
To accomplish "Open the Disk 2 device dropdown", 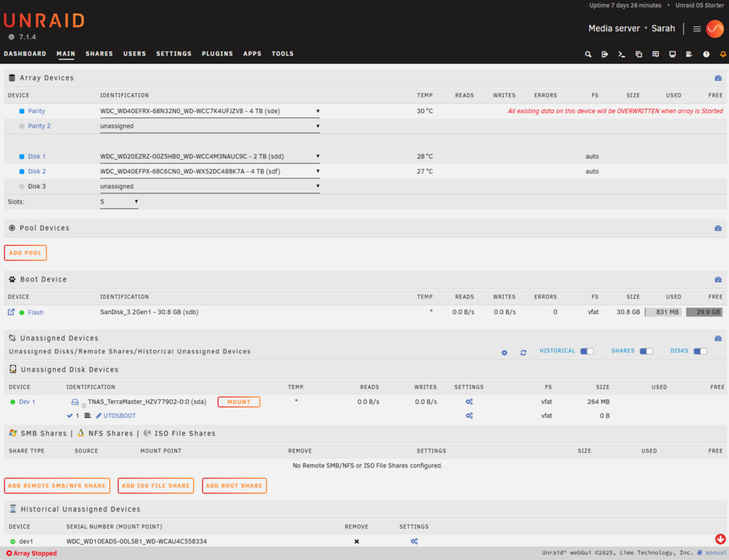I will tap(210, 171).
